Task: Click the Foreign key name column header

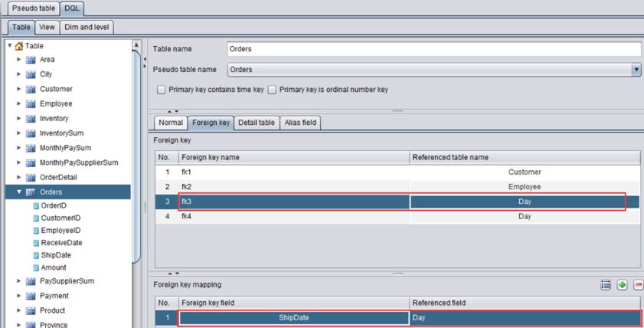Action: pyautogui.click(x=294, y=157)
